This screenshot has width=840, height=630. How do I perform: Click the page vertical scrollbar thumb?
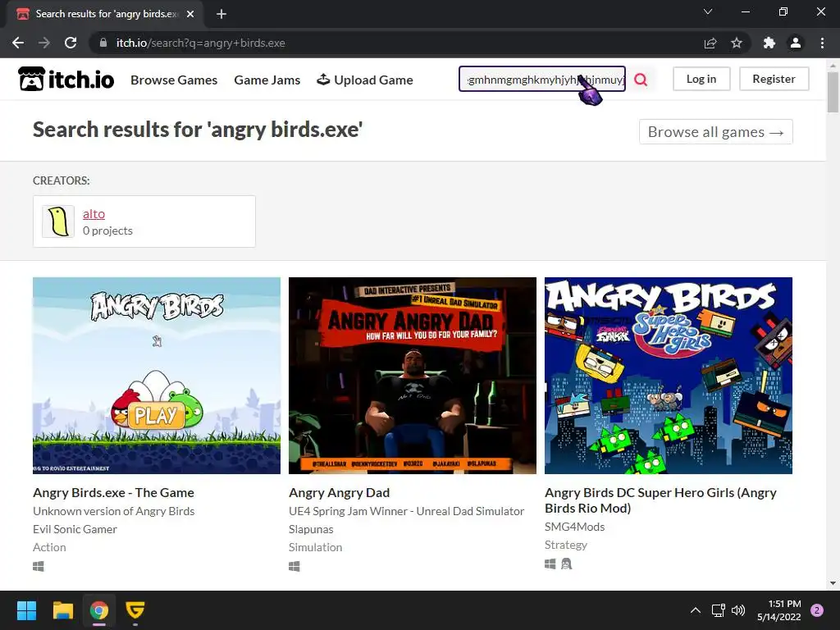[x=833, y=92]
